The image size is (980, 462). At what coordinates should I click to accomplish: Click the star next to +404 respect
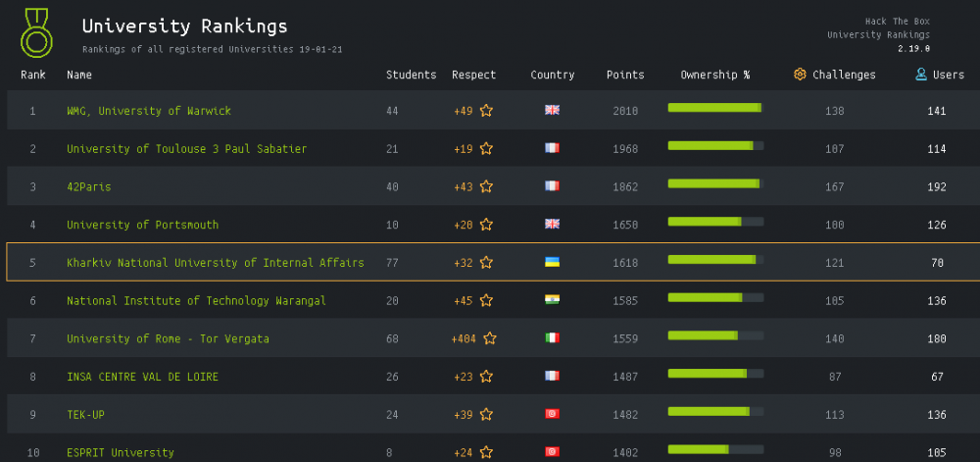(x=490, y=338)
